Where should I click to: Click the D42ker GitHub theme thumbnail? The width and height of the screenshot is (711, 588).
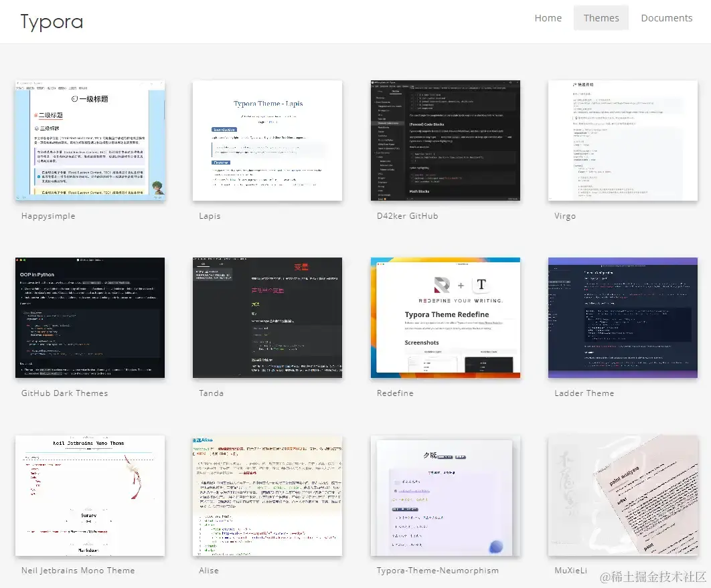point(445,140)
